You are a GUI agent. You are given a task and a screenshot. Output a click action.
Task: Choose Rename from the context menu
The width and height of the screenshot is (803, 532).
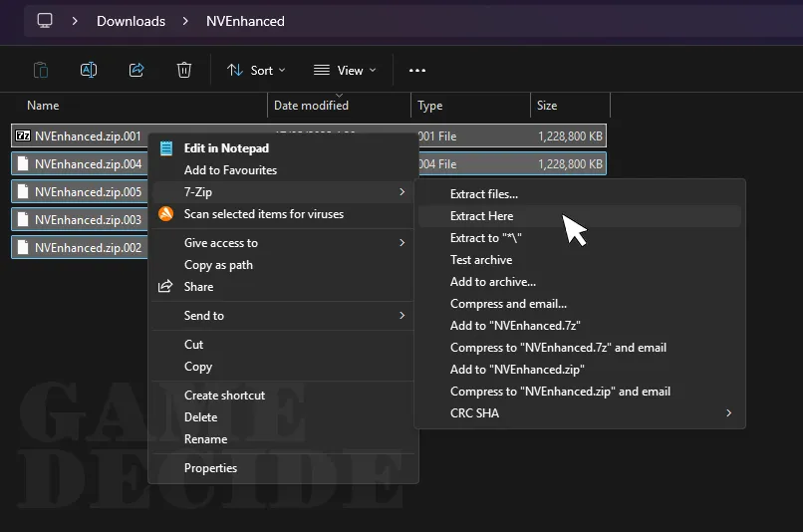205,439
